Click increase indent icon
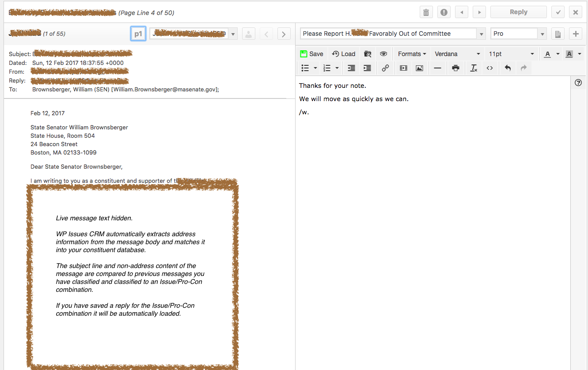588x370 pixels. pos(367,68)
